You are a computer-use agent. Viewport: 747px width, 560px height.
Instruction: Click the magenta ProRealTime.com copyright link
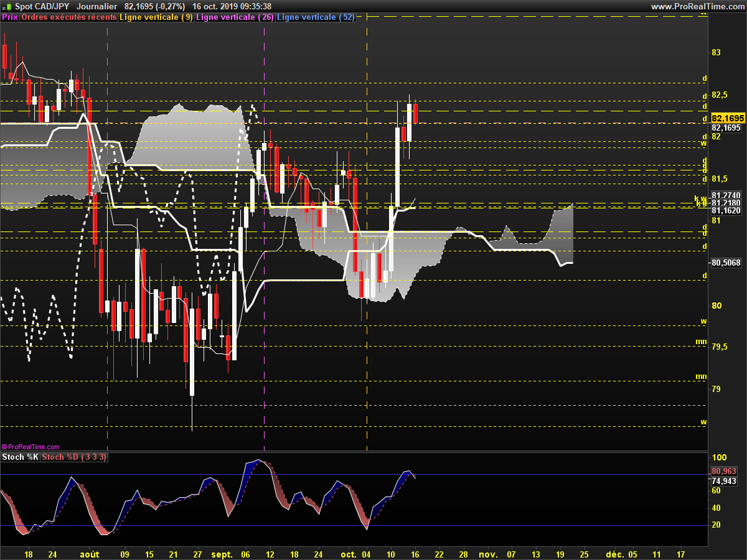[x=31, y=447]
